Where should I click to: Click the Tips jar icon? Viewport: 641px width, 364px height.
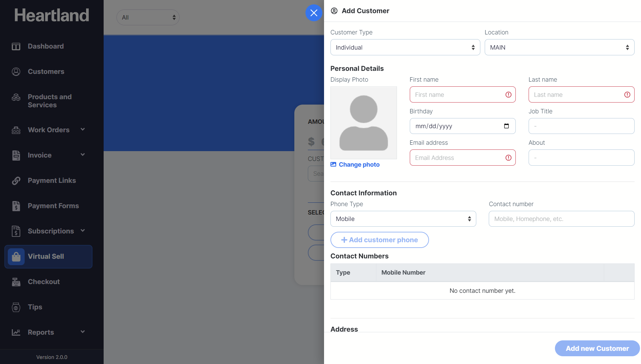click(x=16, y=307)
